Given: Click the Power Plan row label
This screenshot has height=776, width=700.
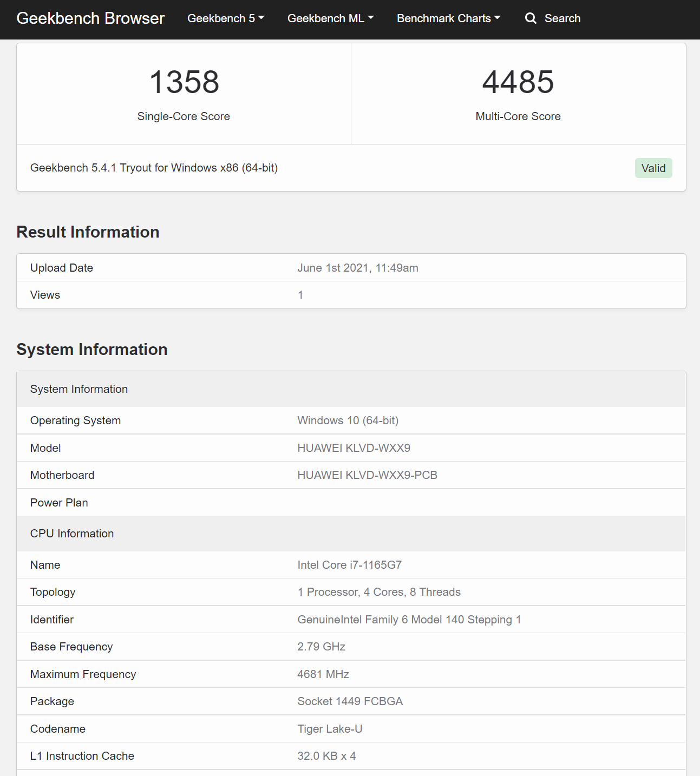Looking at the screenshot, I should (x=59, y=503).
